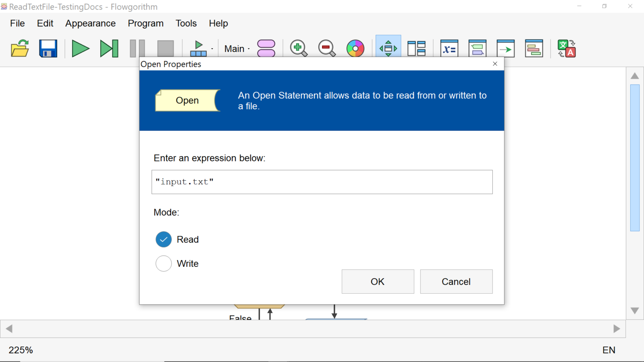Viewport: 644px width, 362px height.
Task: Click the file expression input field
Action: tap(322, 182)
